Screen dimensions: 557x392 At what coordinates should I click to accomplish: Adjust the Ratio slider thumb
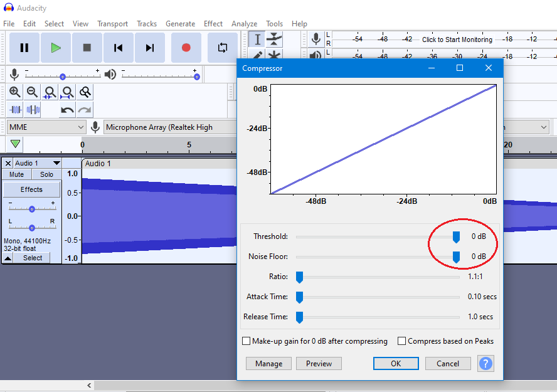point(299,277)
